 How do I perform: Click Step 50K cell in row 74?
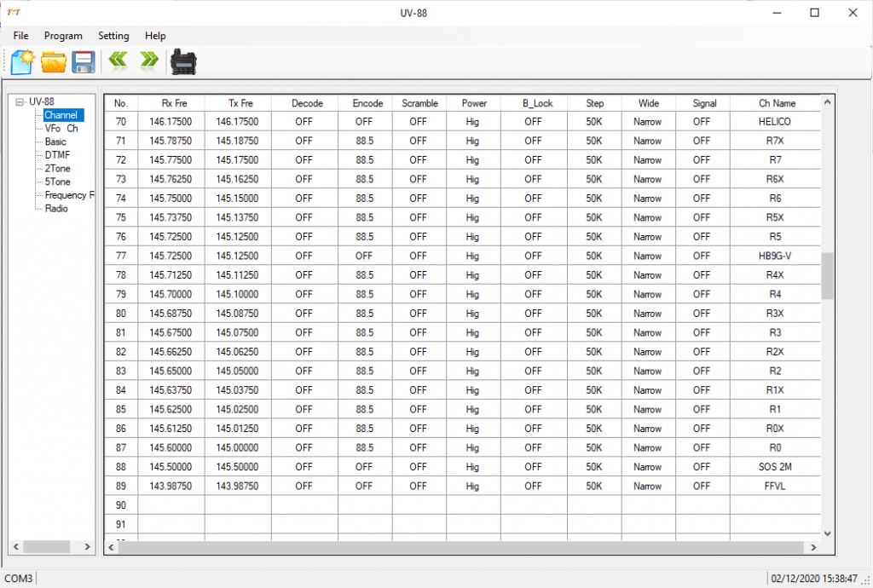594,199
